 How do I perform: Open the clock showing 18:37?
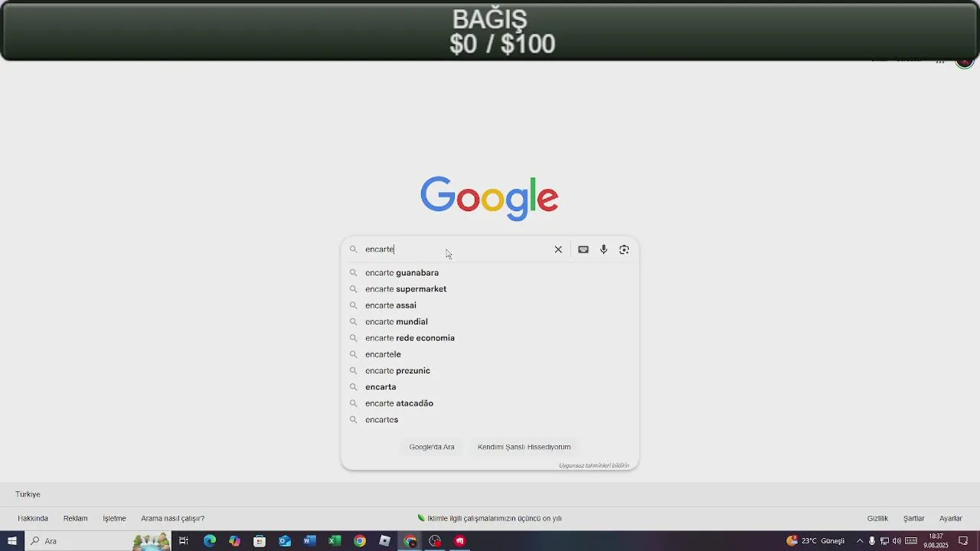click(936, 541)
